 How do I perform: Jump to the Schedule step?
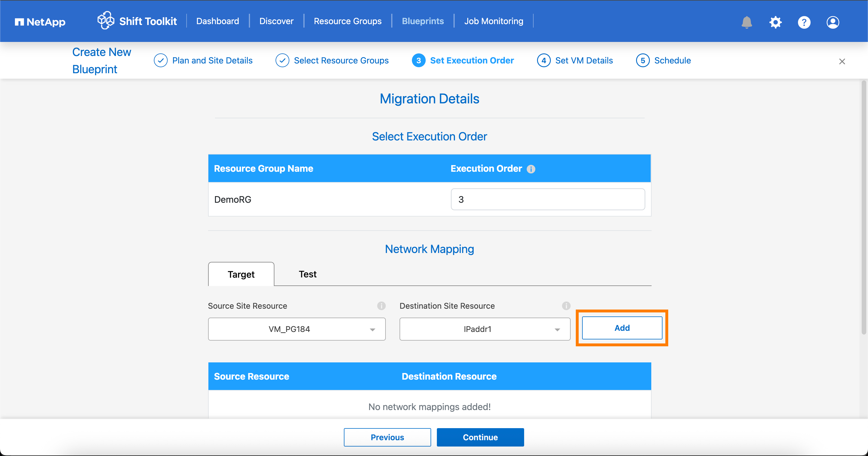(x=672, y=61)
